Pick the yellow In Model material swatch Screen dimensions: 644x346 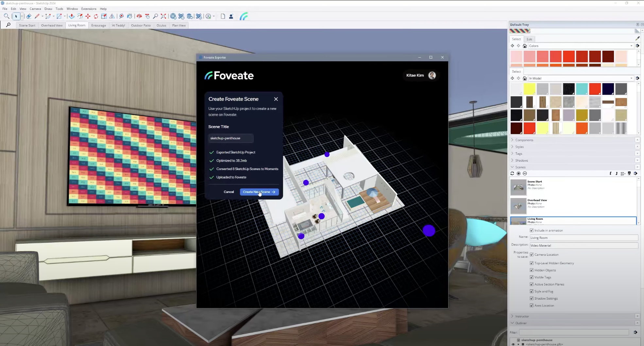(x=529, y=89)
